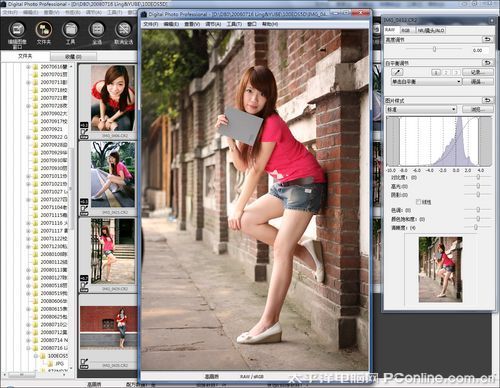The width and height of the screenshot is (500, 388).
Task: Select white balance personal setting 2
Action: pyautogui.click(x=447, y=72)
